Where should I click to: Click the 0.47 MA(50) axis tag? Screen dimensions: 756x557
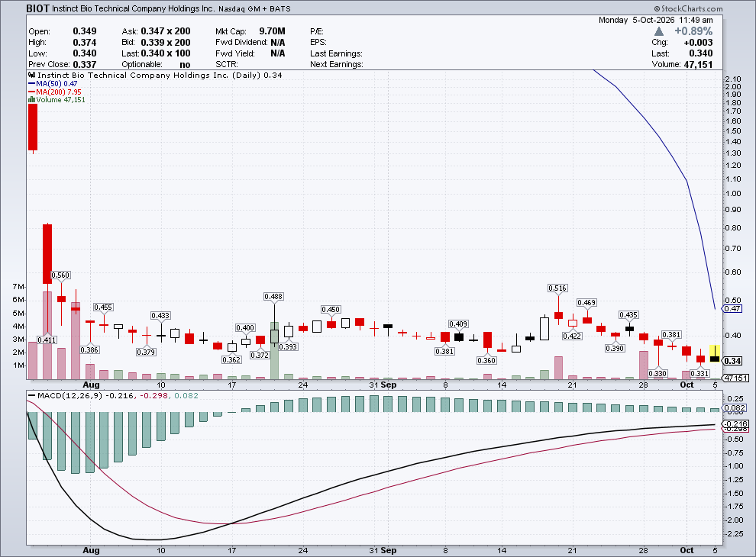(x=732, y=309)
